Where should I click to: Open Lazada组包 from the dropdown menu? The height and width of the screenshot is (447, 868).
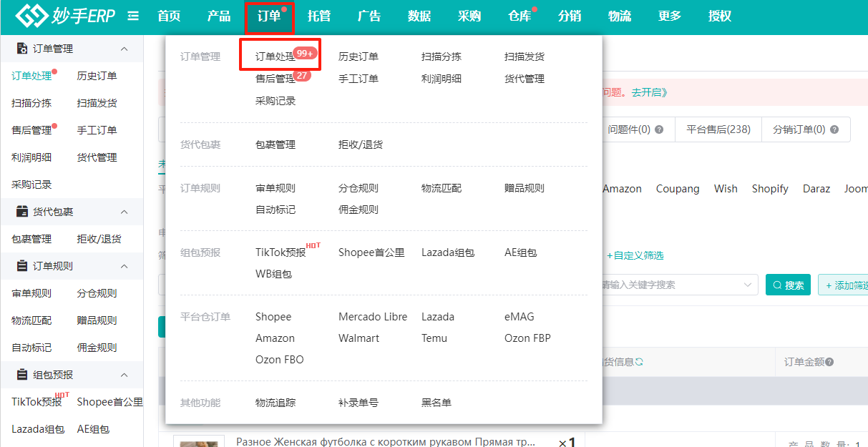[448, 252]
